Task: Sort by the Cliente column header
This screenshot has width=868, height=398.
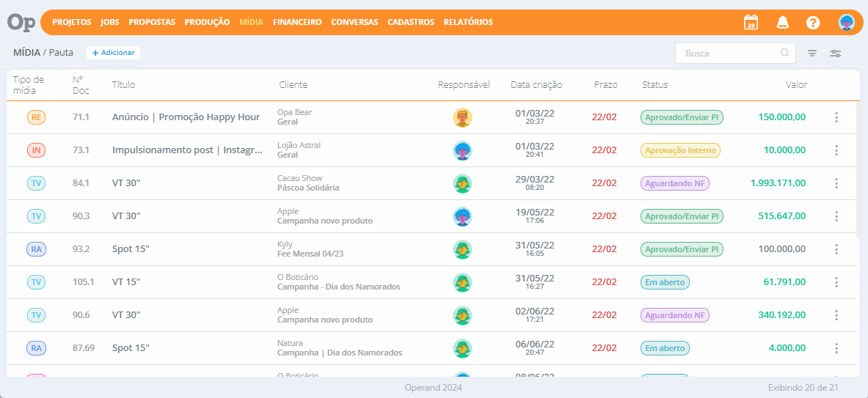Action: point(293,84)
